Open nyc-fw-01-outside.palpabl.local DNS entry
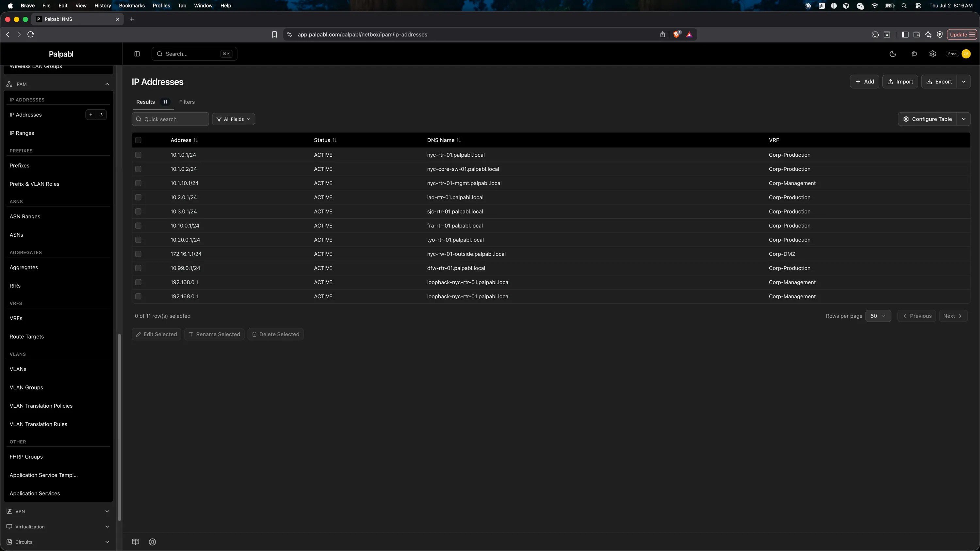The width and height of the screenshot is (980, 551). (x=466, y=254)
